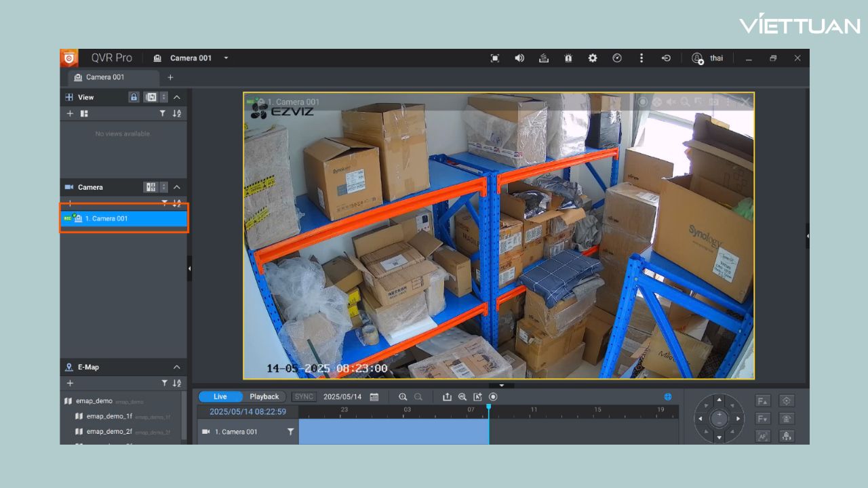Collapse the View panel
Screen dimensions: 868x488
point(177,97)
